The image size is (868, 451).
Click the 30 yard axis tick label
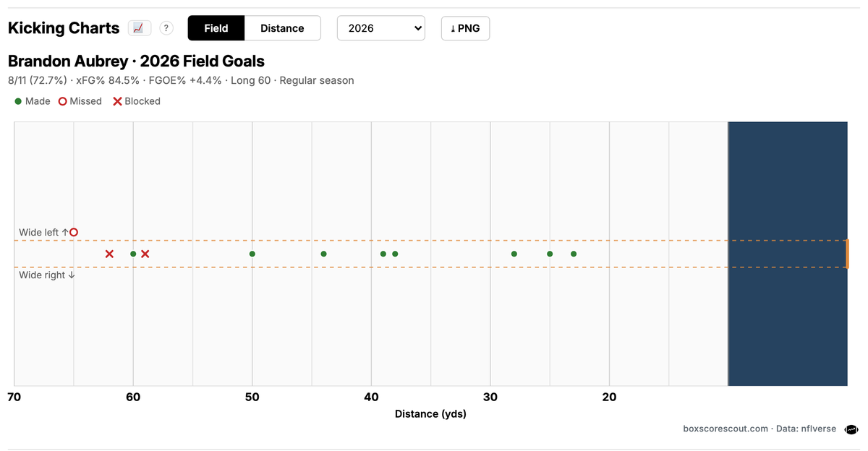click(x=490, y=397)
